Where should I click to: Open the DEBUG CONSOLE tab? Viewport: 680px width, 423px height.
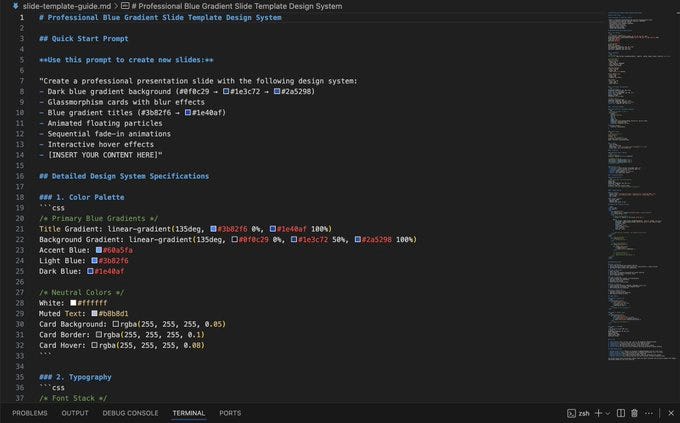tap(131, 413)
